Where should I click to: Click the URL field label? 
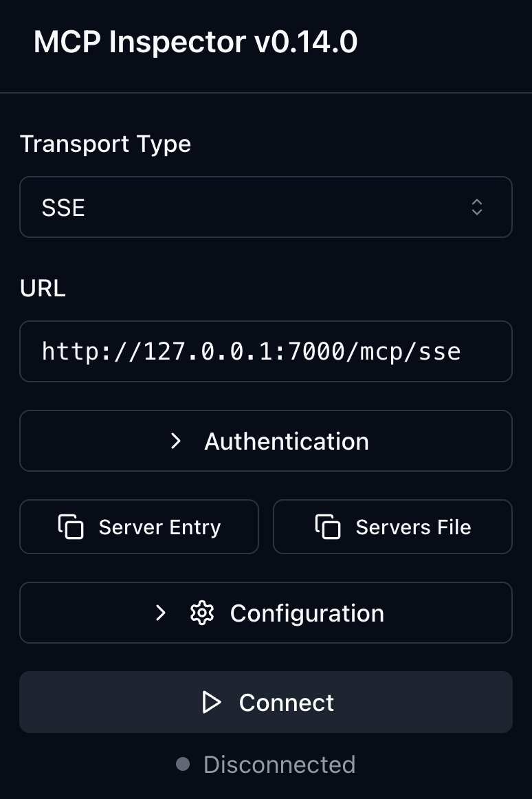pyautogui.click(x=43, y=288)
